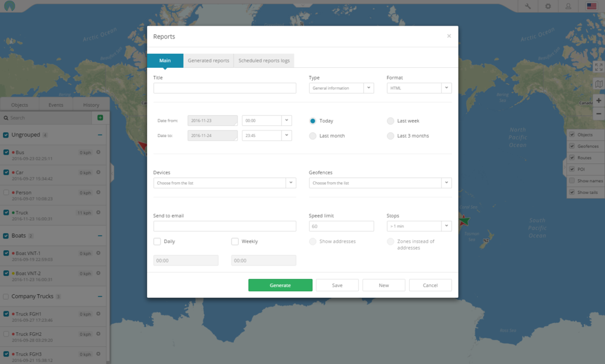Open gear options for Truck FGH1

coord(99,314)
